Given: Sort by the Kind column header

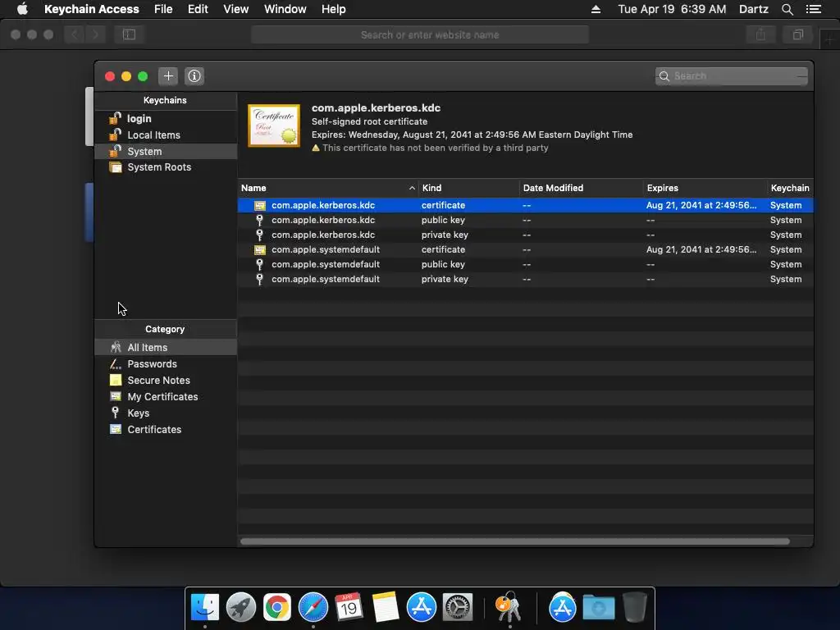Looking at the screenshot, I should point(468,188).
